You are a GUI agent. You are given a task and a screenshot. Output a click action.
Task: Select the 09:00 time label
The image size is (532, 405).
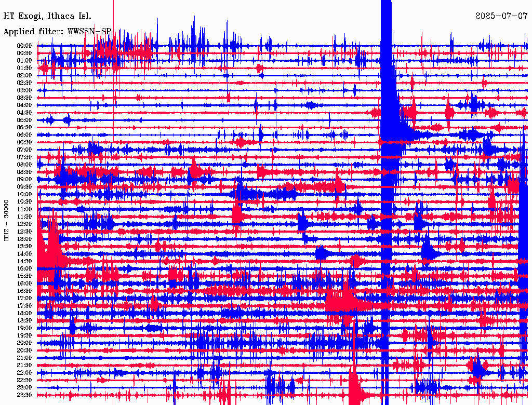(x=24, y=180)
